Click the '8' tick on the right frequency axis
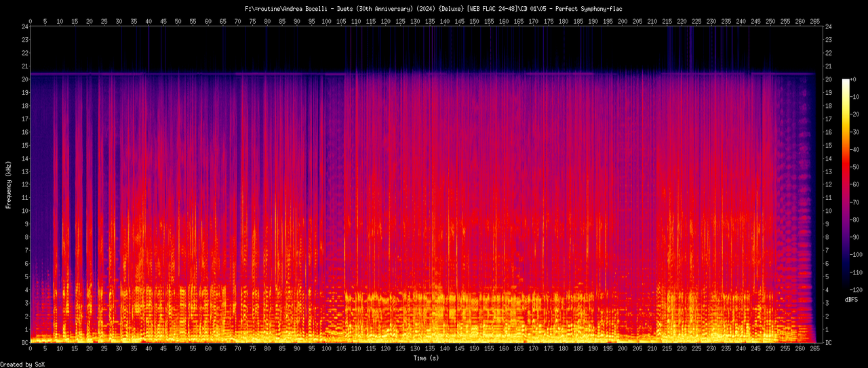 [825, 237]
